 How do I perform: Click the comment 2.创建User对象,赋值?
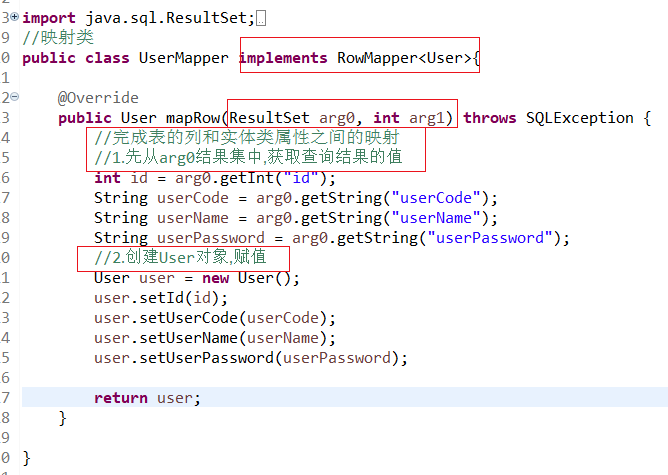pos(181,257)
